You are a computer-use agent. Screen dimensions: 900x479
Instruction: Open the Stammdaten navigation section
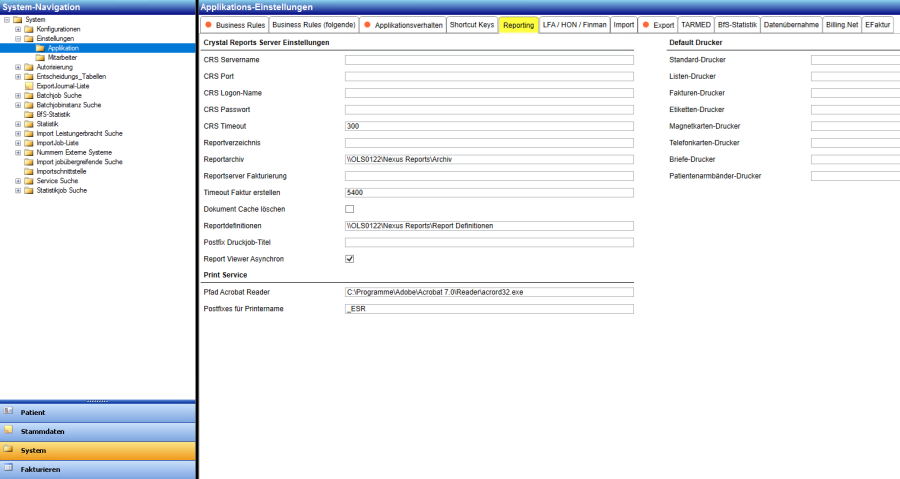point(98,431)
